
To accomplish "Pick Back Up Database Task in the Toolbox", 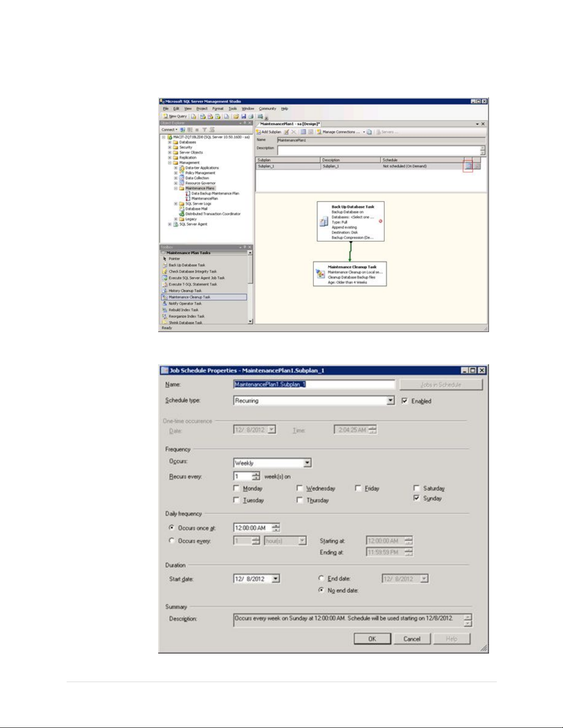I will [187, 265].
